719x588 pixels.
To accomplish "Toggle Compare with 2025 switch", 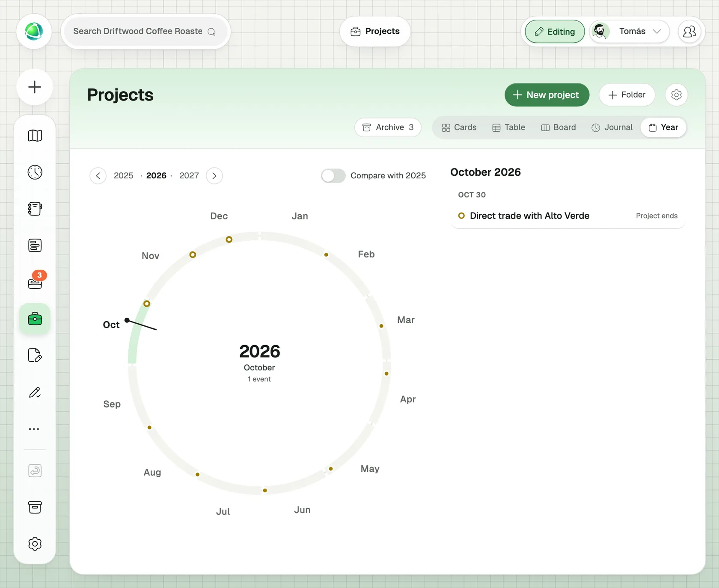I will pyautogui.click(x=333, y=176).
